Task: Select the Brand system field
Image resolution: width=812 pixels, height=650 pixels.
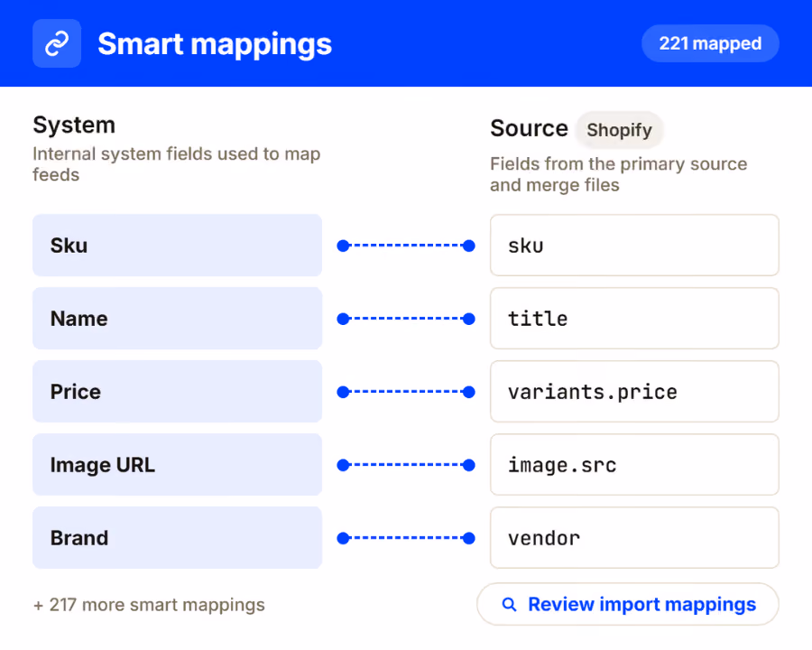Action: 177,537
